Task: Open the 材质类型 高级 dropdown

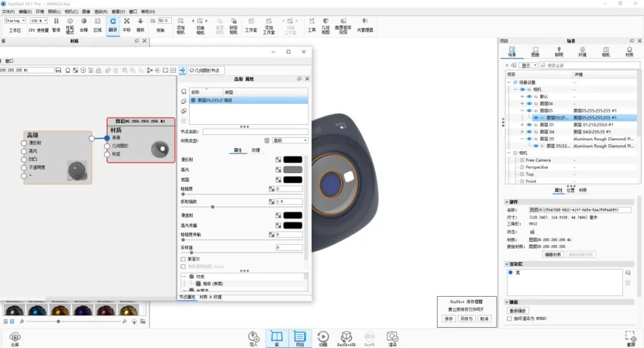Action: click(290, 141)
